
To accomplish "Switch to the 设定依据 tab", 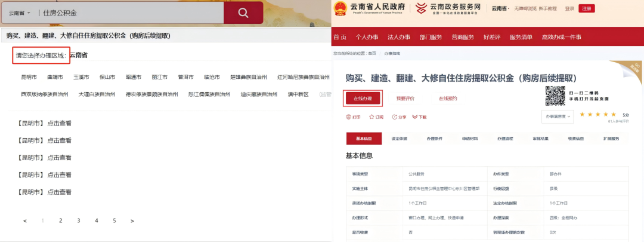I will tap(399, 139).
